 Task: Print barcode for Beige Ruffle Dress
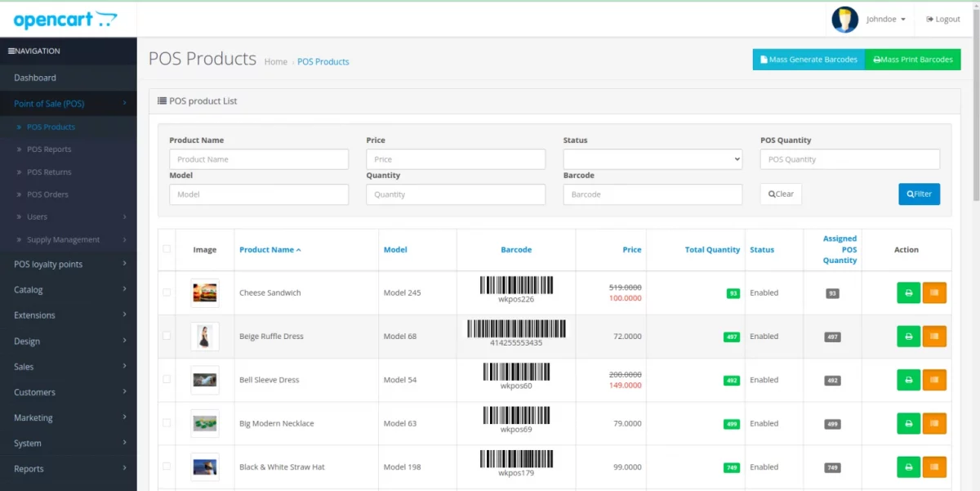908,336
